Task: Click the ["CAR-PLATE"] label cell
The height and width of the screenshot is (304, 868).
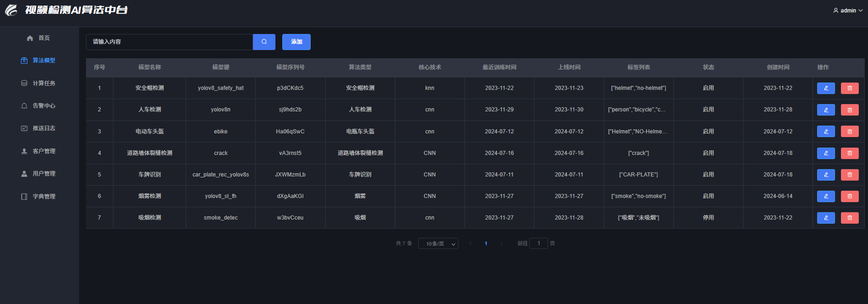Action: pos(638,175)
